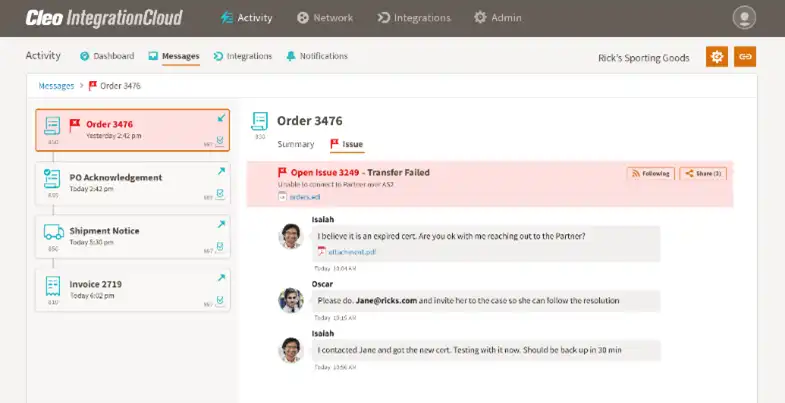
Task: Open the Summary tab of Order 3476
Action: click(x=296, y=144)
